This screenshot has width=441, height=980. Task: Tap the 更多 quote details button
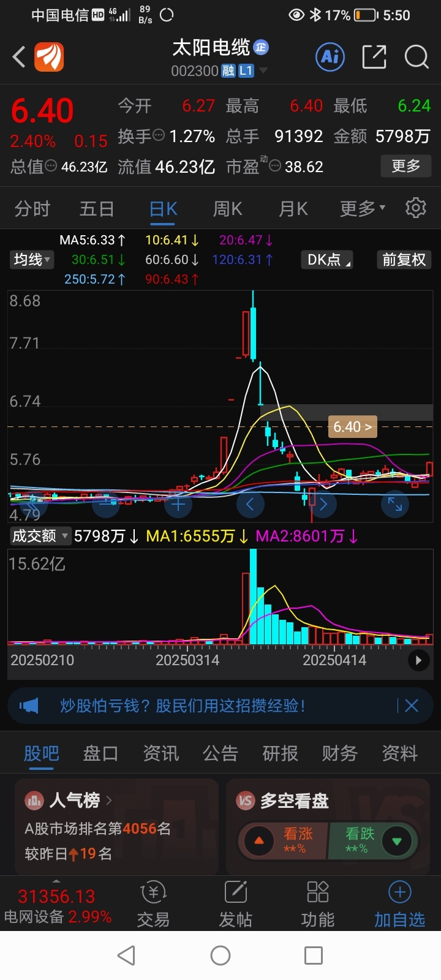click(406, 166)
